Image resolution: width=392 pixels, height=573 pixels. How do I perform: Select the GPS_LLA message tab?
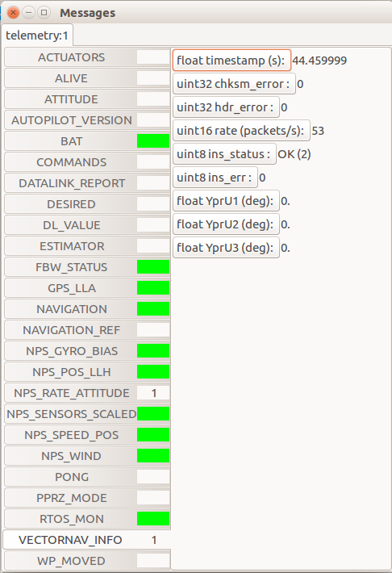point(87,288)
